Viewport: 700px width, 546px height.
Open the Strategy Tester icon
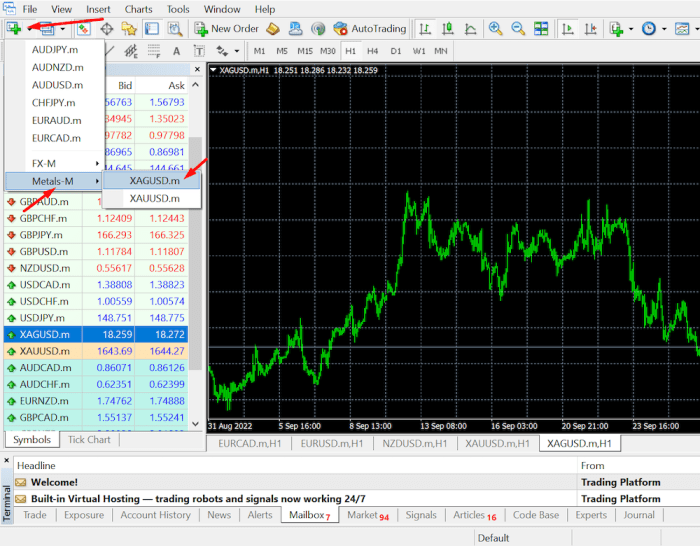click(175, 29)
